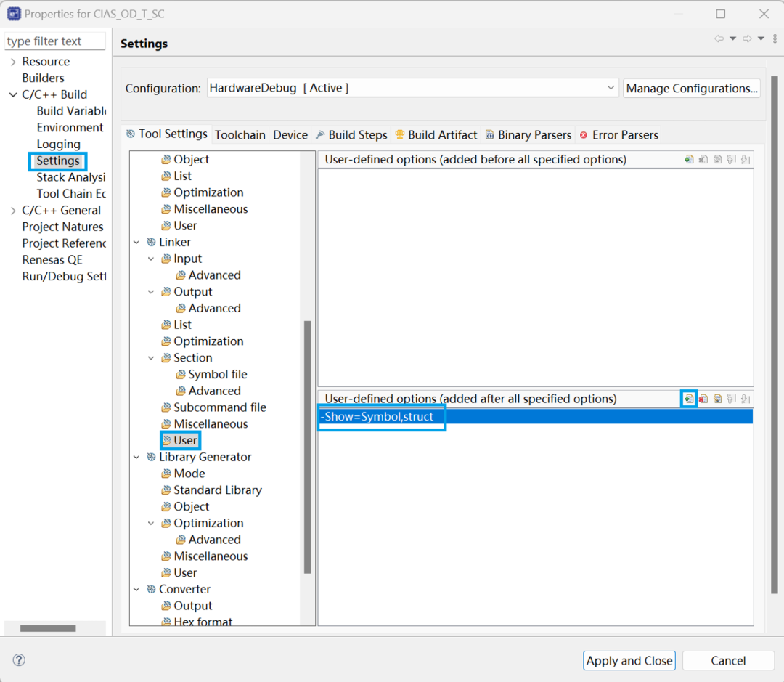Open the Build Steps tab
The image size is (784, 682).
click(x=352, y=135)
